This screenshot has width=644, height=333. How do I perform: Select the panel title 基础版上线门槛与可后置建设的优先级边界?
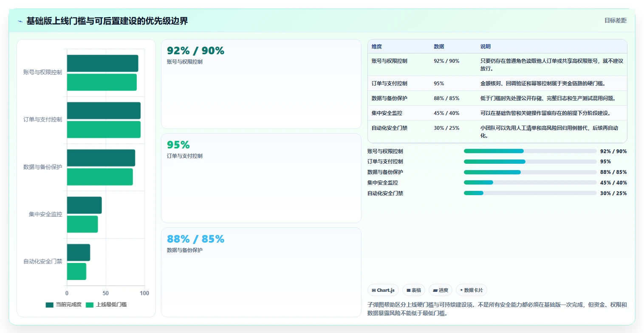pyautogui.click(x=107, y=21)
